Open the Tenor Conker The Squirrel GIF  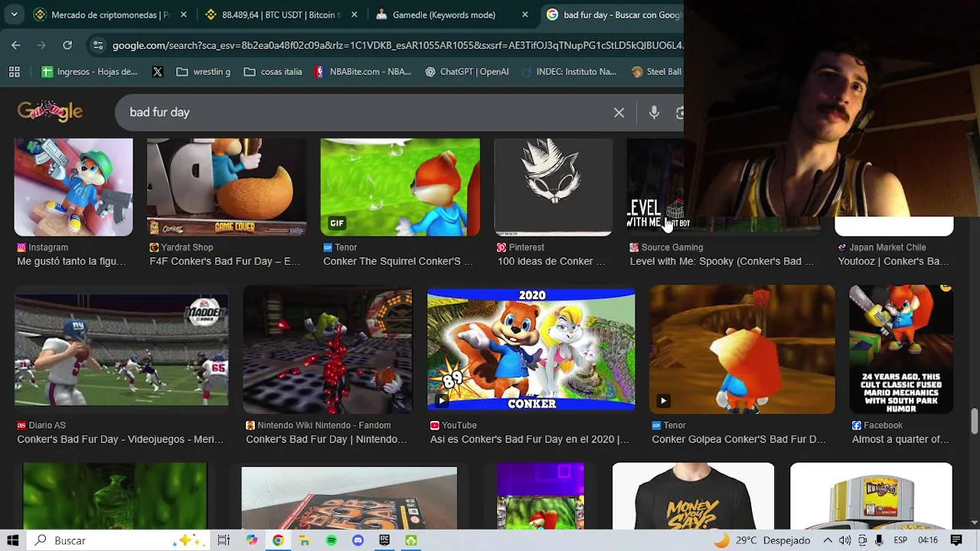coord(400,187)
